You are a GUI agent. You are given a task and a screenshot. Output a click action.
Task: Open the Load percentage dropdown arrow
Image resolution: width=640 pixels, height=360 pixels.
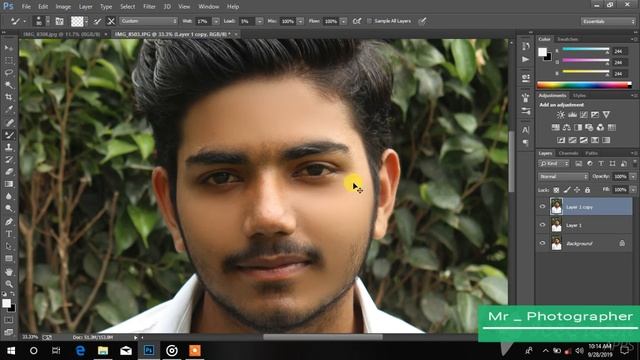(x=260, y=21)
